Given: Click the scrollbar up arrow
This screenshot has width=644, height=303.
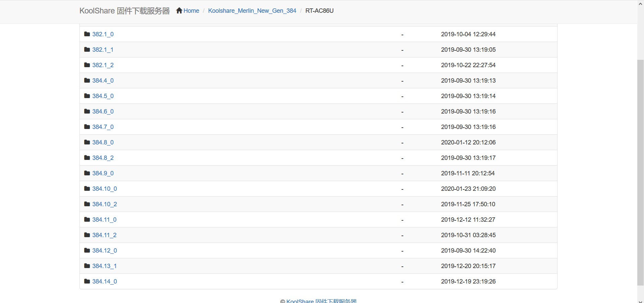Looking at the screenshot, I should (640, 3).
